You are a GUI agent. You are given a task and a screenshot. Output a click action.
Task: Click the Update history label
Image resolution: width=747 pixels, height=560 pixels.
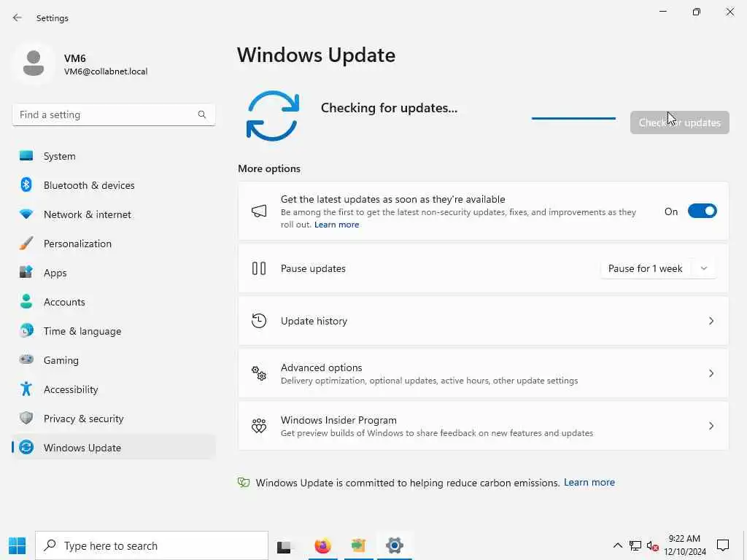pos(314,321)
